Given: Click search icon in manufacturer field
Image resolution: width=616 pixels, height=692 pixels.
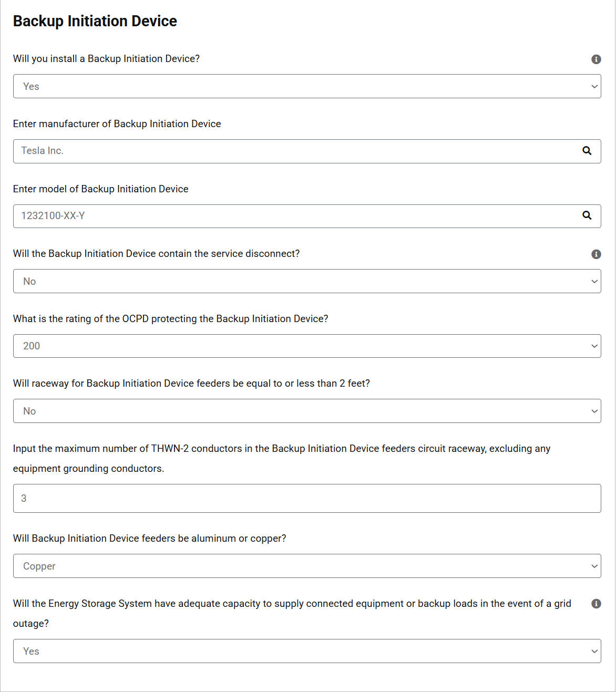Looking at the screenshot, I should tap(587, 151).
